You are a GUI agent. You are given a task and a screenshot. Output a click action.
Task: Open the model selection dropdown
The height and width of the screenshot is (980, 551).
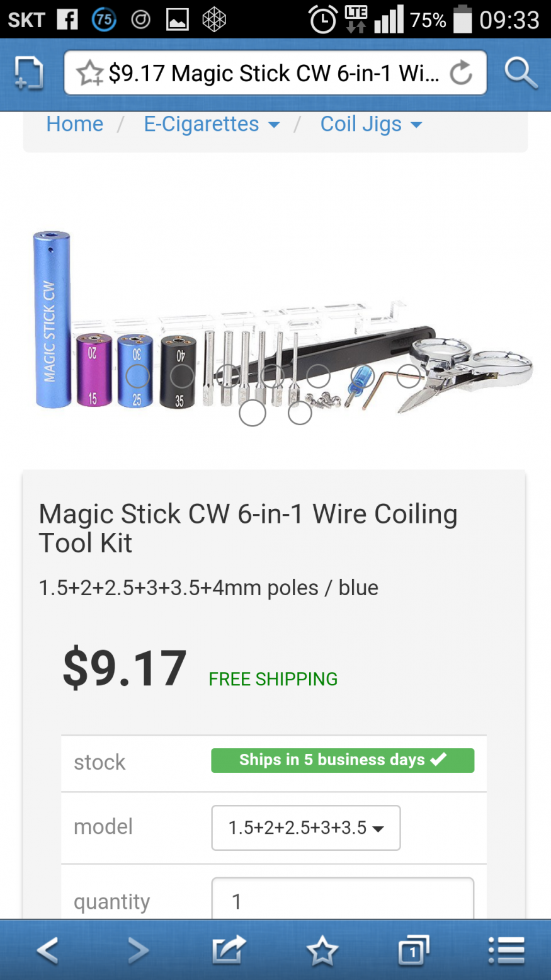[306, 828]
